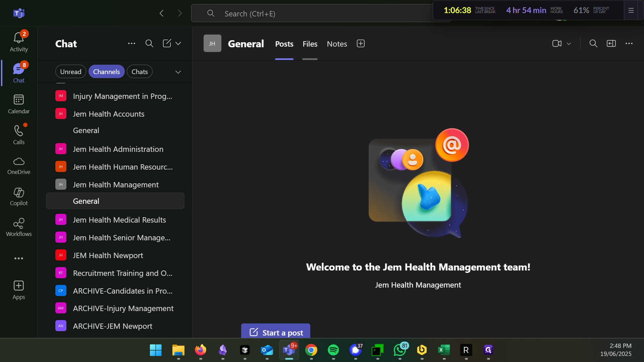Open channel in pop-out panel icon

click(x=611, y=44)
